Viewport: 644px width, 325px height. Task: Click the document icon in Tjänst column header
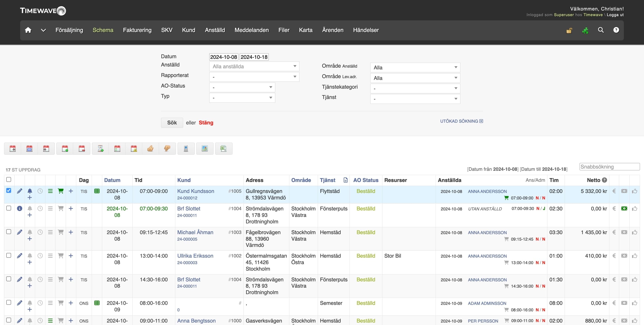[x=345, y=180]
